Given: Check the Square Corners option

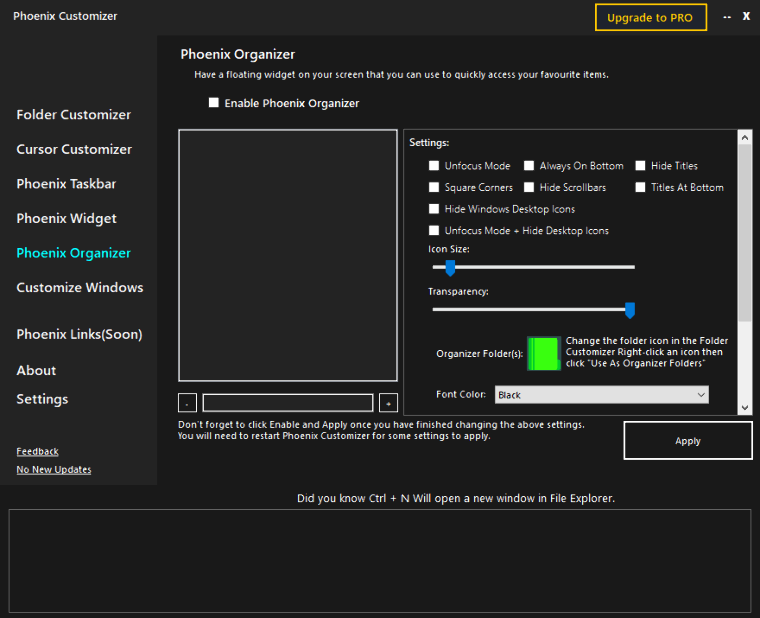Looking at the screenshot, I should pos(434,187).
